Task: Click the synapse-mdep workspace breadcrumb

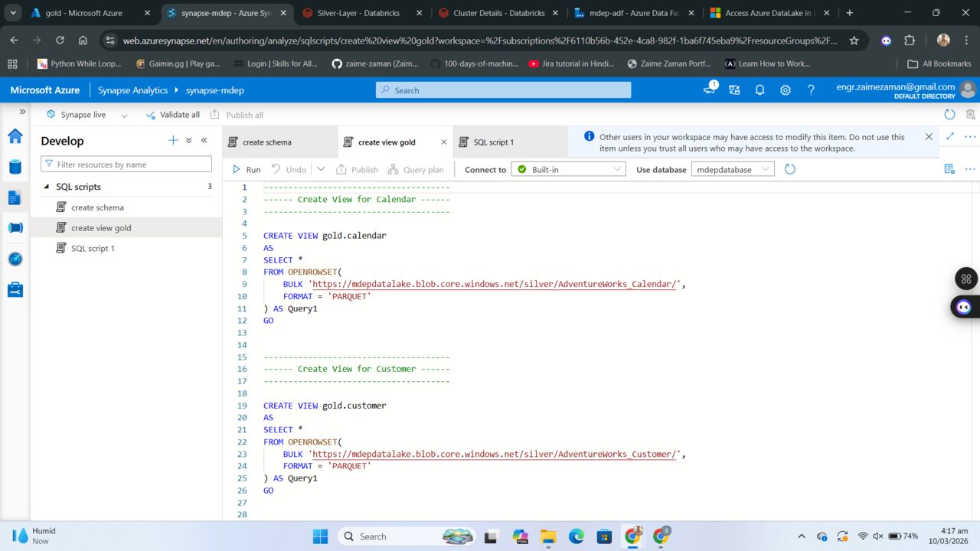Action: coord(214,90)
